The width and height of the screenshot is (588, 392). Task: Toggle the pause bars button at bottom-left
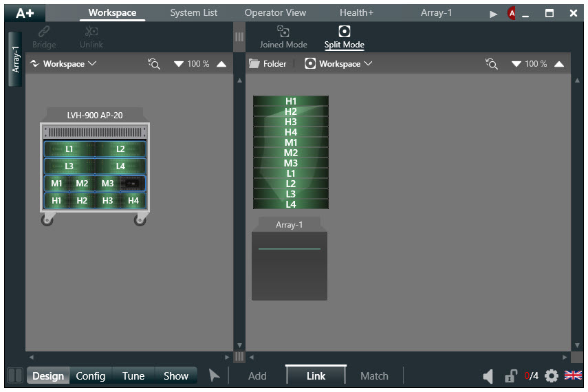[x=14, y=375]
